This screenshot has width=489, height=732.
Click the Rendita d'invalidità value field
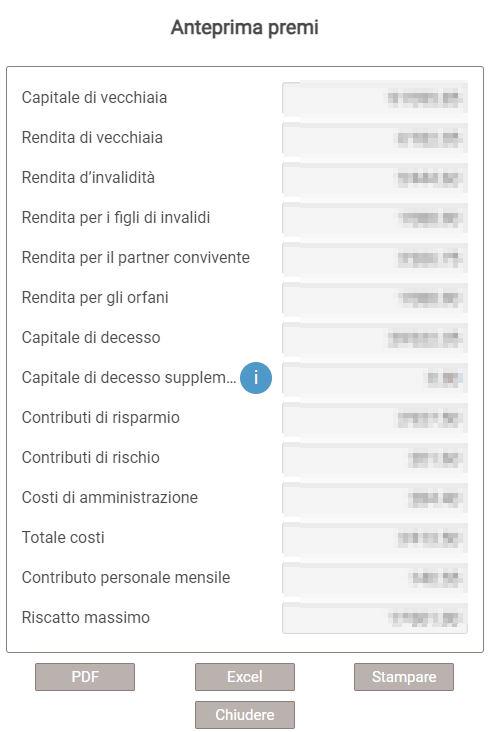click(x=375, y=178)
